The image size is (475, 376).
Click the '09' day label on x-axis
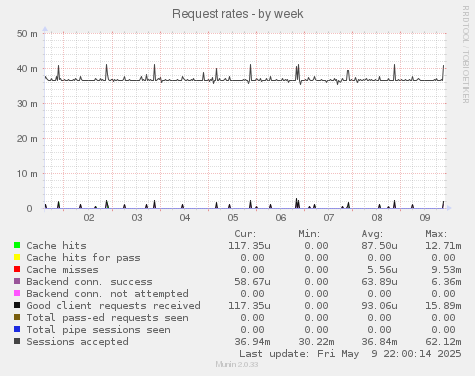pyautogui.click(x=425, y=218)
